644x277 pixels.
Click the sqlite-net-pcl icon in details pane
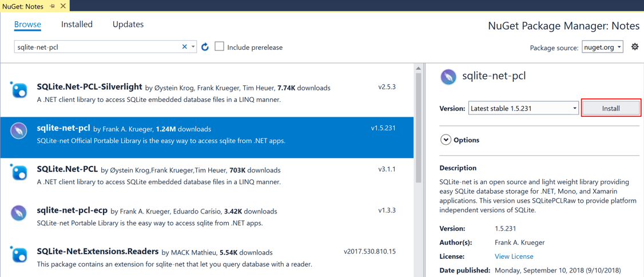448,77
